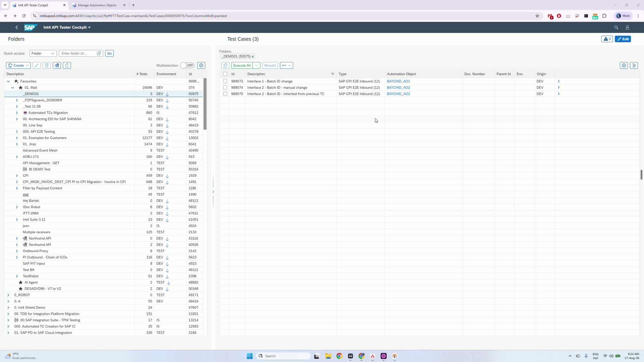The width and height of the screenshot is (644, 362).
Task: Click the Windows taskbar search box
Action: (284, 356)
